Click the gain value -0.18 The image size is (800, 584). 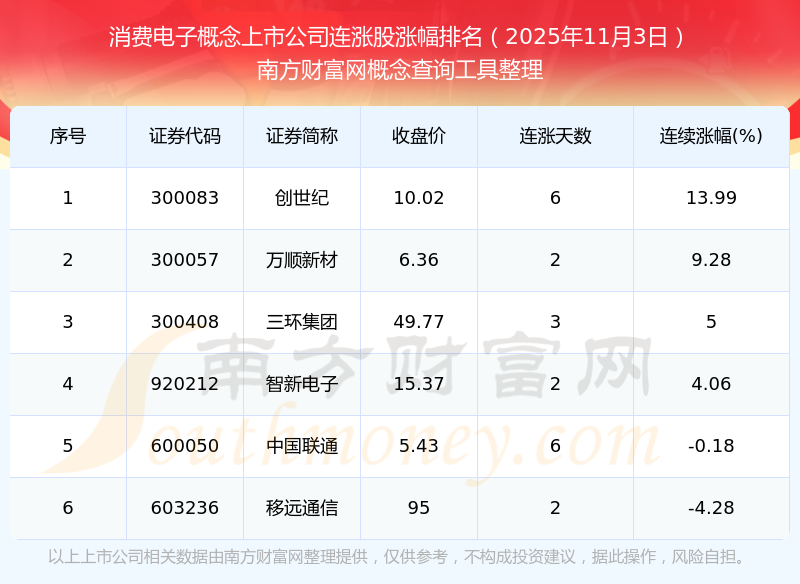[711, 446]
